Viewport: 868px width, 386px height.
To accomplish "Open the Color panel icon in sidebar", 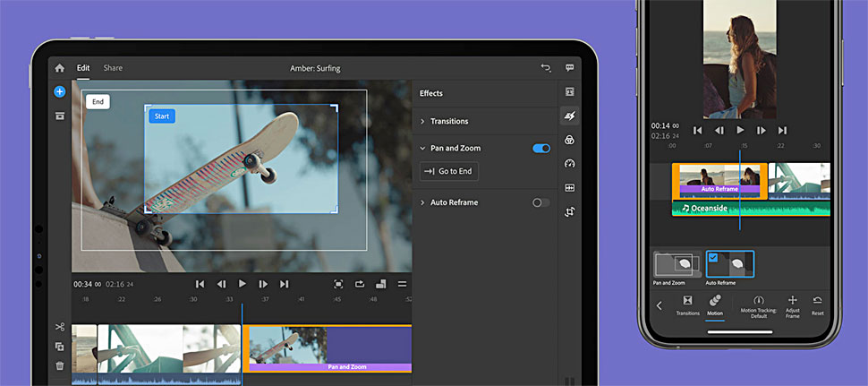I will (569, 140).
